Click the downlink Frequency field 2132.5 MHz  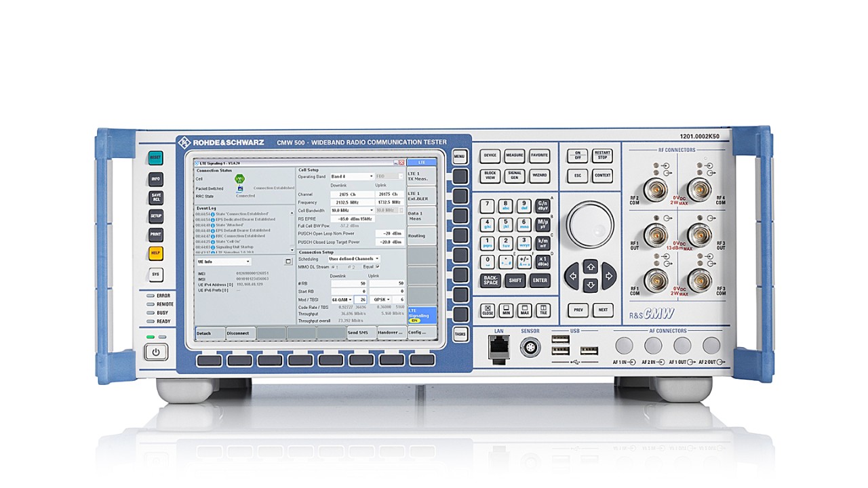click(x=353, y=203)
